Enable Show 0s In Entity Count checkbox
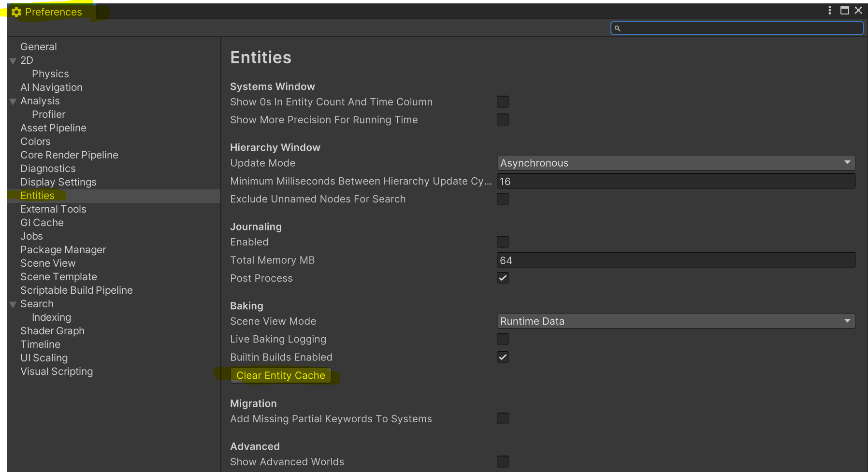This screenshot has width=868, height=472. click(503, 101)
